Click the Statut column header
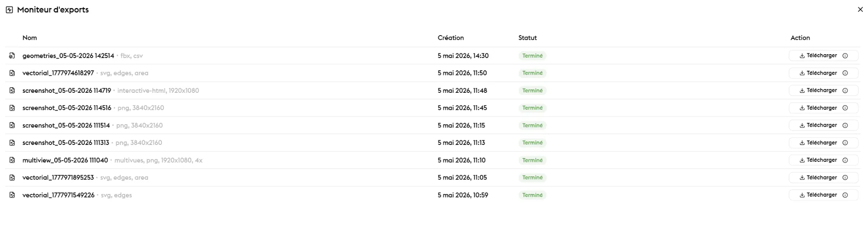The image size is (868, 236). [527, 38]
